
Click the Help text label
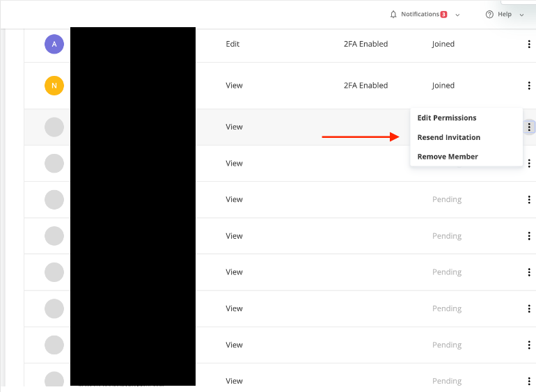pos(505,15)
